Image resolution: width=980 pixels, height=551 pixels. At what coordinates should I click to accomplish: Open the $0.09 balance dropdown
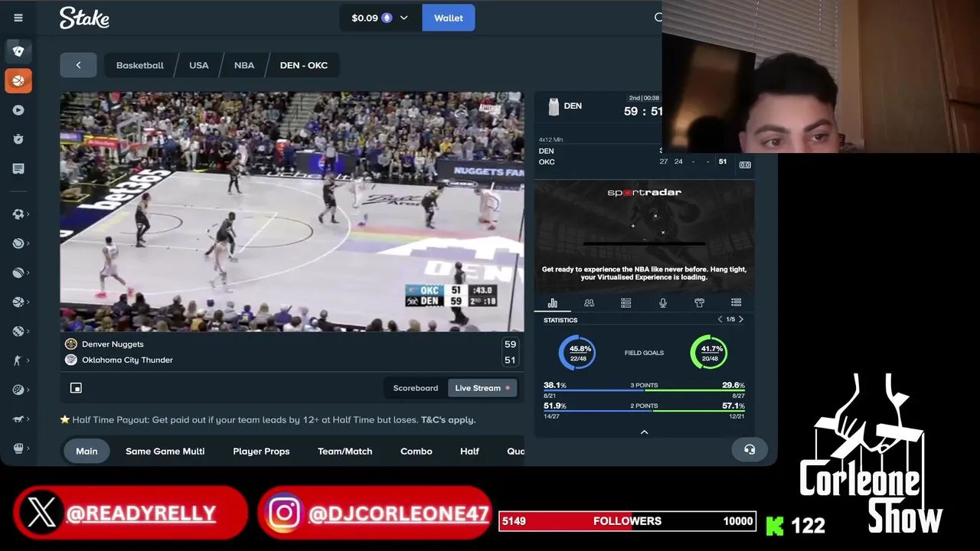[381, 18]
